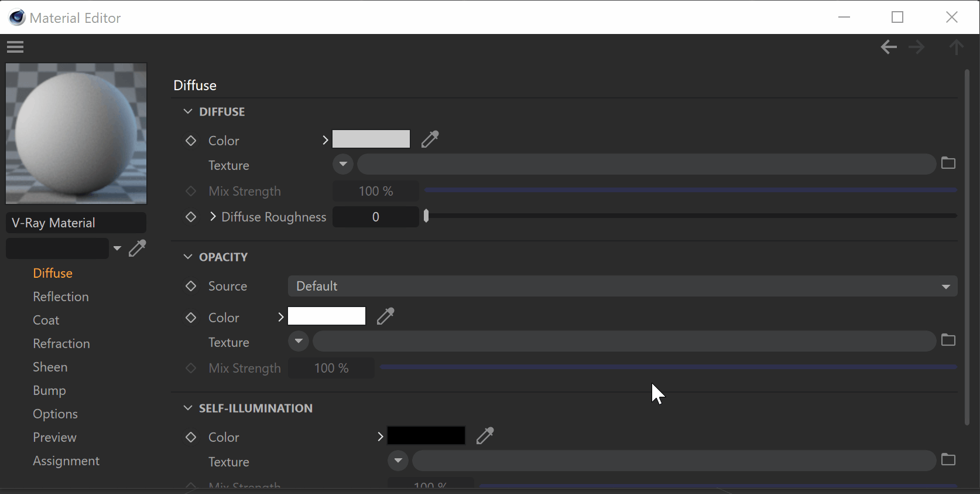Screen dimensions: 980x494
Task: Open the Opacity Source Default dropdown
Action: [x=623, y=286]
